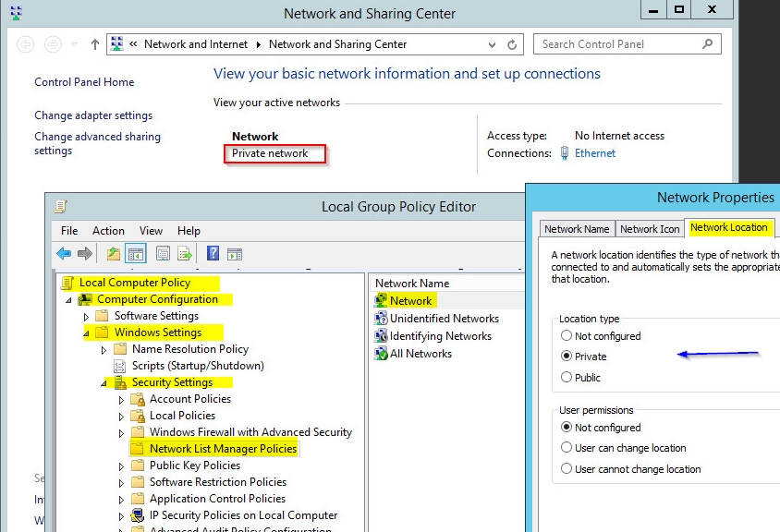The height and width of the screenshot is (532, 780).
Task: Open address bar history dropdown arrow
Action: coord(492,44)
